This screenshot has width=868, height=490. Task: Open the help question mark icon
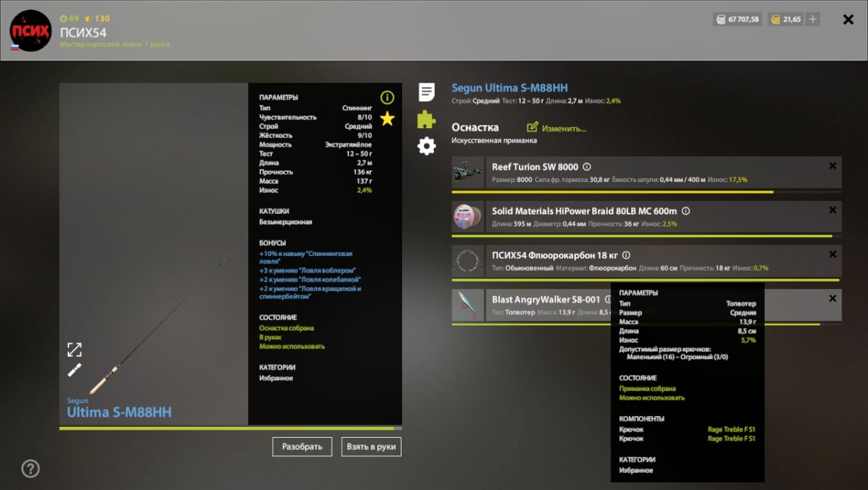point(31,468)
